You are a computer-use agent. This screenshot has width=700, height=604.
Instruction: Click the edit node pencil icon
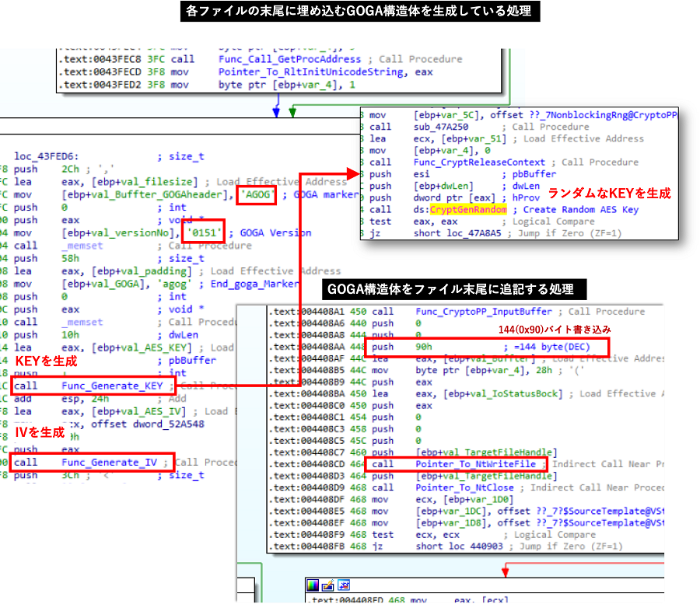(327, 585)
